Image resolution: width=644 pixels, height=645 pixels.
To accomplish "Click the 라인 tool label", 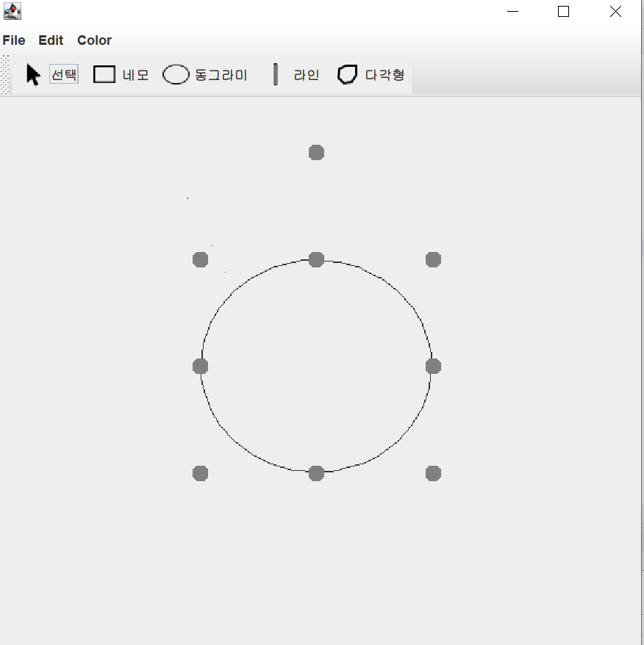I will click(x=307, y=74).
